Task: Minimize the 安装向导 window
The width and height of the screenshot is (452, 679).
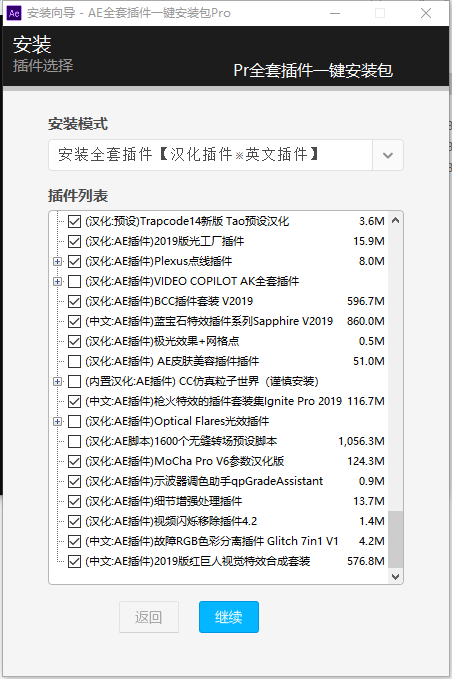Action: (335, 13)
